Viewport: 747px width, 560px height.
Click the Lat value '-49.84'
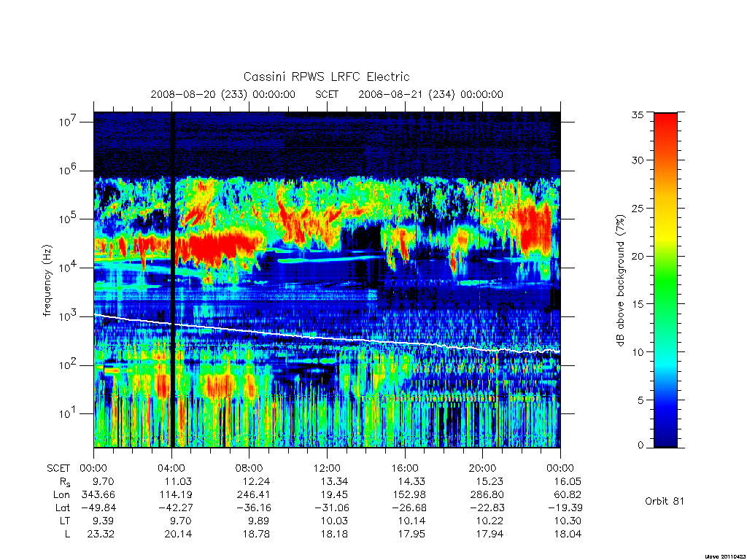[98, 508]
